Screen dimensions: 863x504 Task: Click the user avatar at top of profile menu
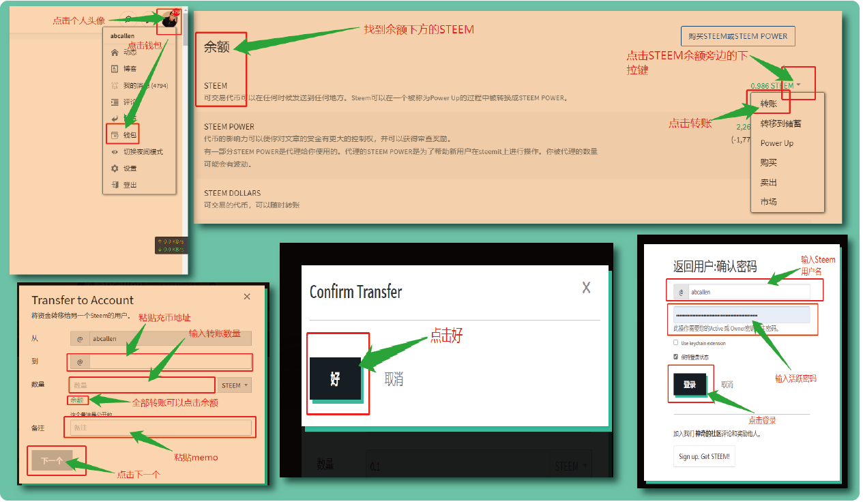169,20
